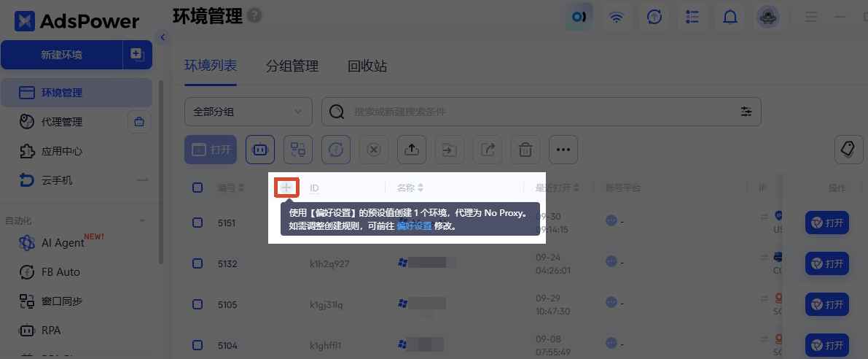Click ID k1ghffl1

pyautogui.click(x=325, y=346)
